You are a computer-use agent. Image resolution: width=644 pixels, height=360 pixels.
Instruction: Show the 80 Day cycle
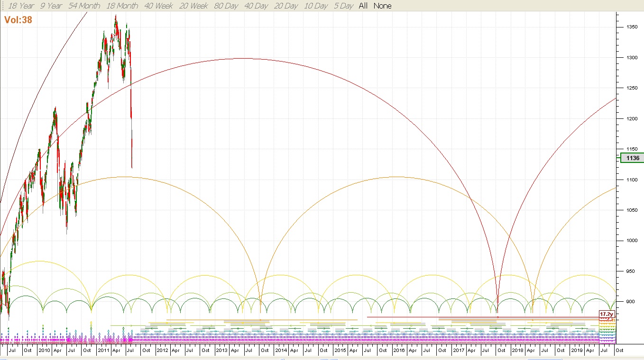[x=227, y=6]
